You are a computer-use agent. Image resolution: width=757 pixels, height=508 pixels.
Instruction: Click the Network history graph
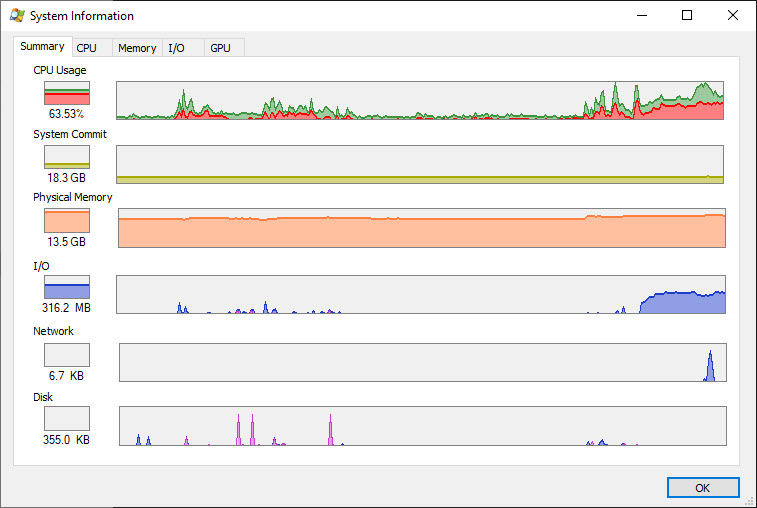pyautogui.click(x=423, y=363)
